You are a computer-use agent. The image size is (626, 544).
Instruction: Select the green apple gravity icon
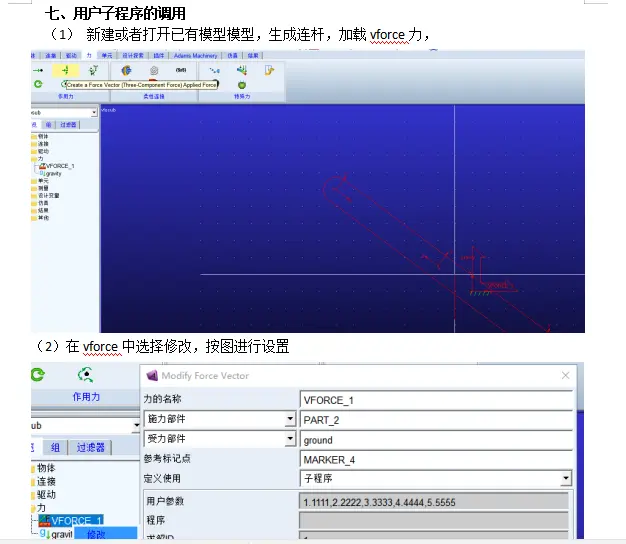coord(242,85)
